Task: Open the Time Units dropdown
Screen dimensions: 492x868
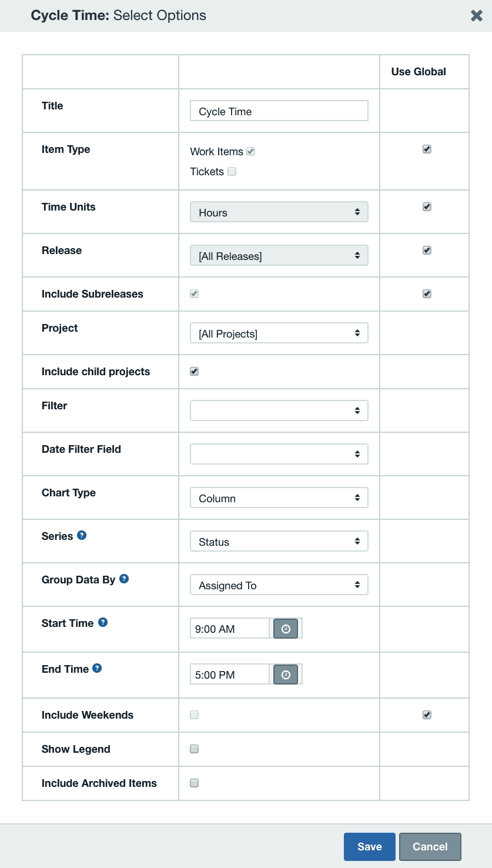Action: 279,211
